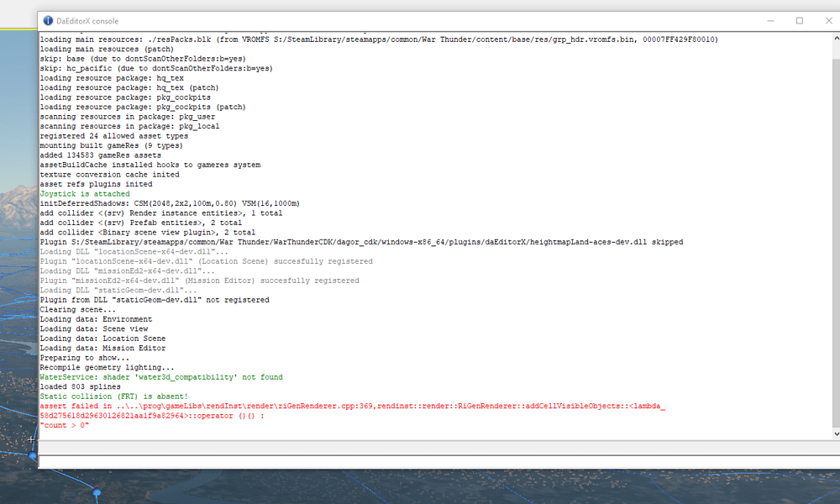The width and height of the screenshot is (840, 504).
Task: Click the DaEditorX console title bar icon
Action: click(49, 21)
